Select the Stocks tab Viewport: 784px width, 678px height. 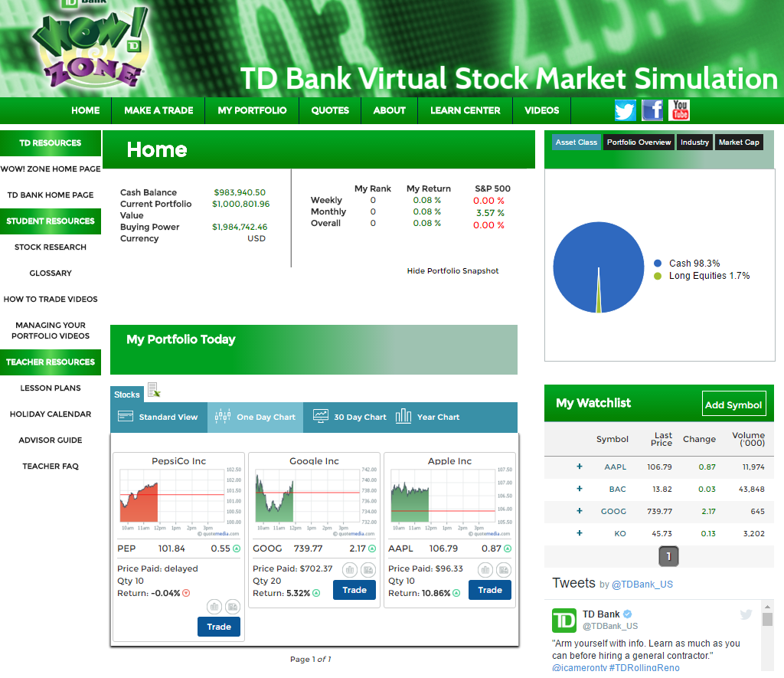127,395
